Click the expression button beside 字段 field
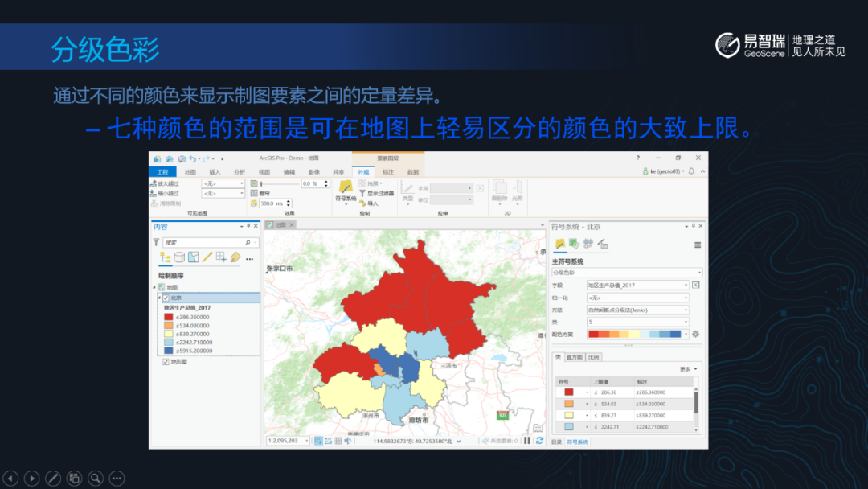 pos(696,286)
